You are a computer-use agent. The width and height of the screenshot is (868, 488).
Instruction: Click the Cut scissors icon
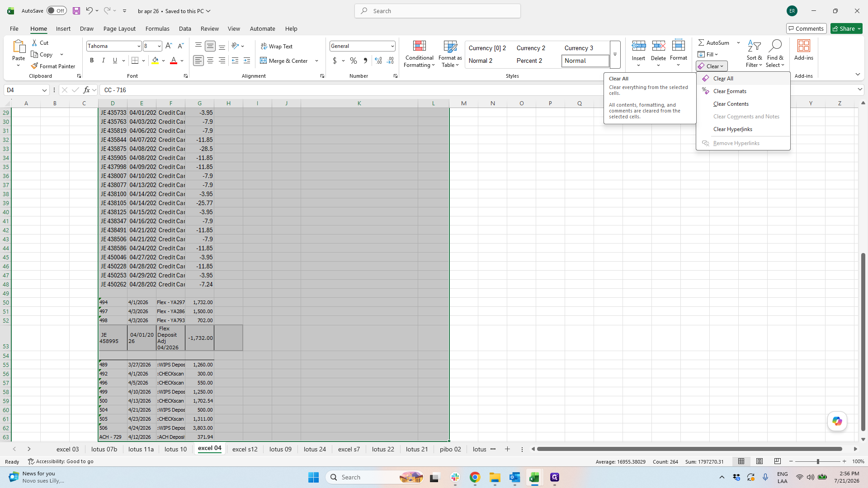[x=35, y=43]
